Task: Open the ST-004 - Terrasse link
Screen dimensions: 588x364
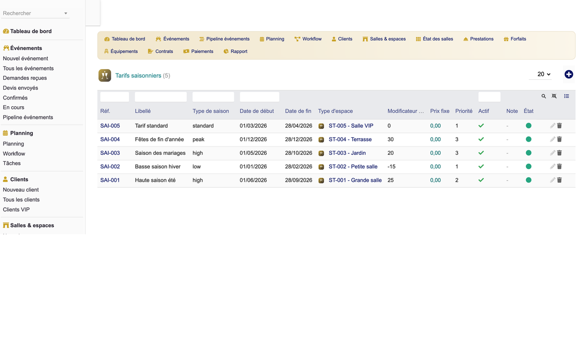Action: click(350, 140)
